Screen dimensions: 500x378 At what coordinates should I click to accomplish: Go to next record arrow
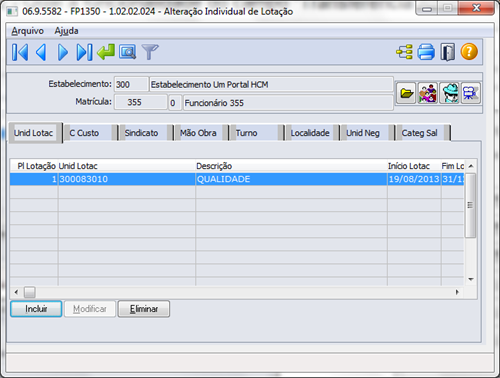[63, 52]
